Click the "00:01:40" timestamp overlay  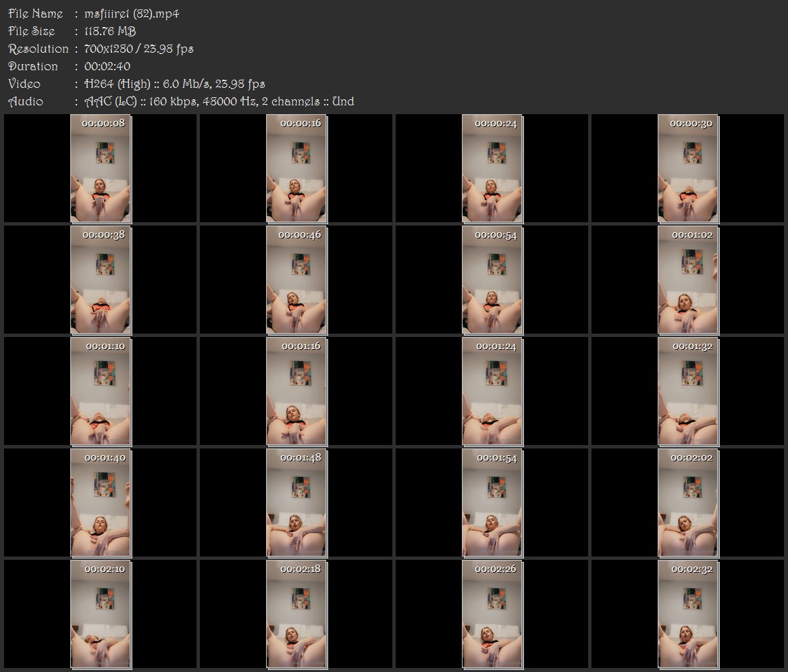(x=105, y=458)
